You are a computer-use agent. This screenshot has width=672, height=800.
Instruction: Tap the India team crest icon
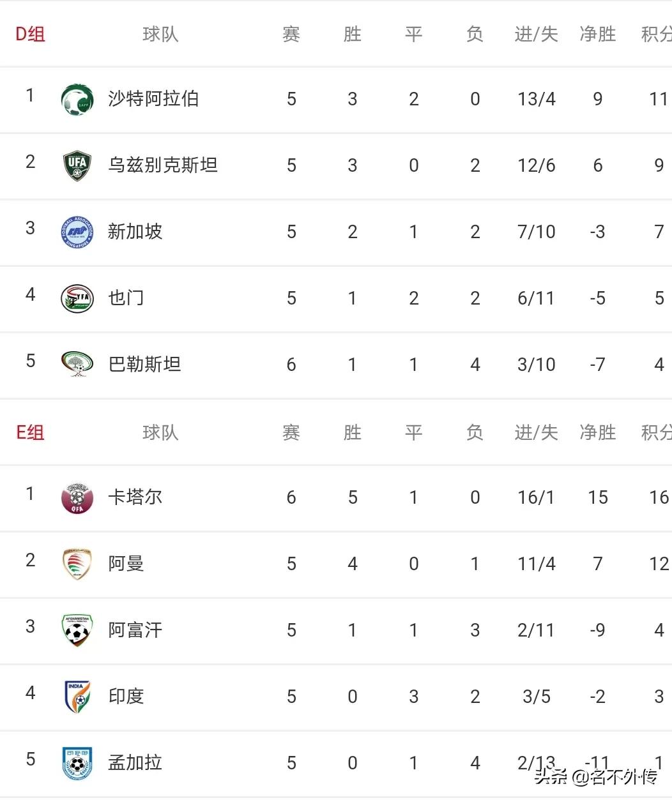point(77,697)
